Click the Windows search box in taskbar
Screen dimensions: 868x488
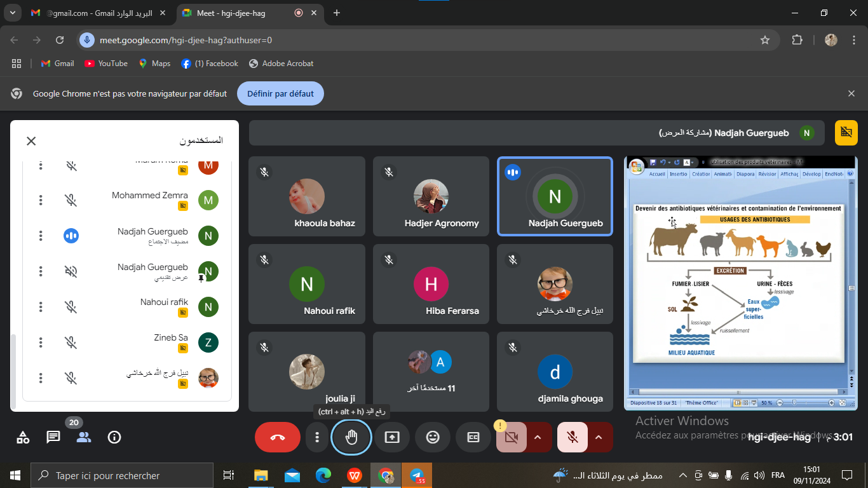(122, 475)
